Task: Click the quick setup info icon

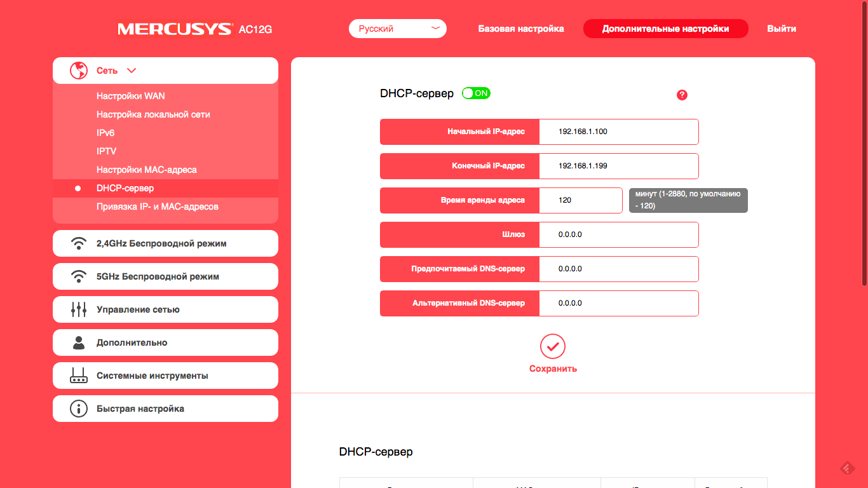Action: (78, 409)
